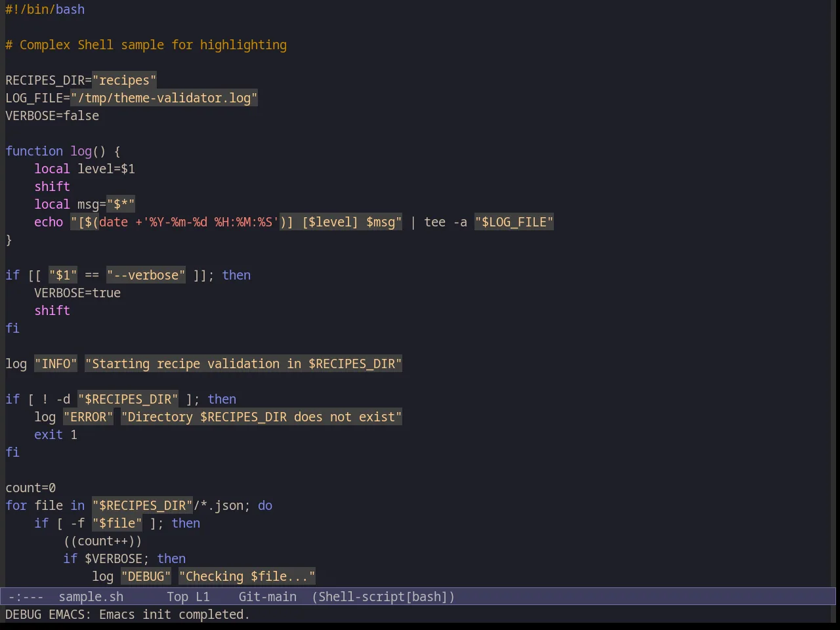Click the VERBOSE=true line
Image resolution: width=840 pixels, height=630 pixels.
pyautogui.click(x=77, y=293)
